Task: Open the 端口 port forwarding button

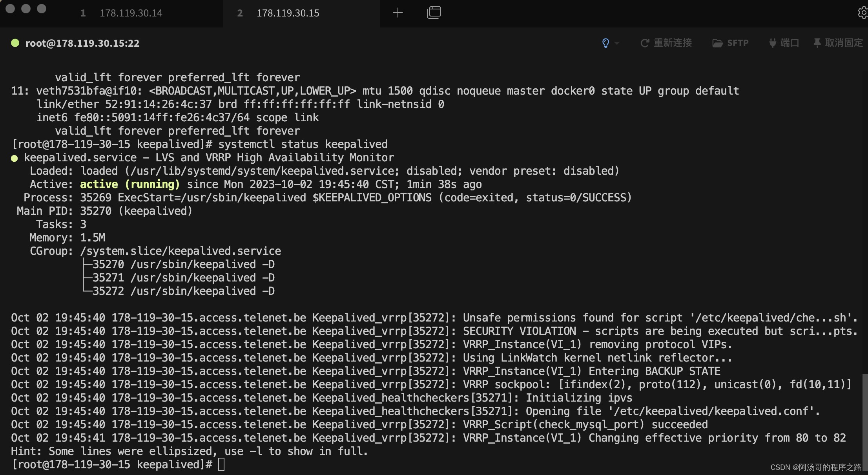Action: [x=784, y=43]
